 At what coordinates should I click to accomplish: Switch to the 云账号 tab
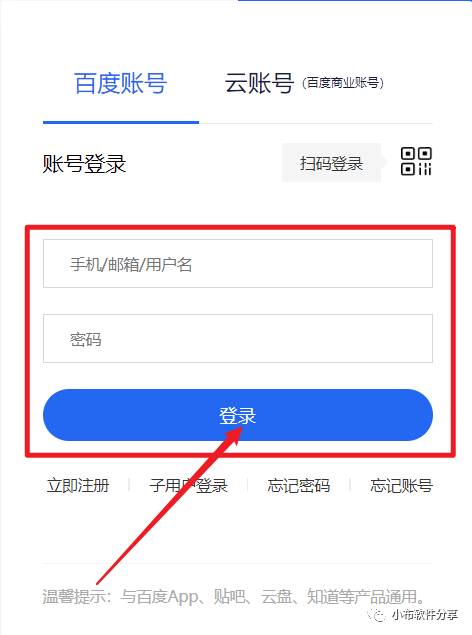pos(259,83)
